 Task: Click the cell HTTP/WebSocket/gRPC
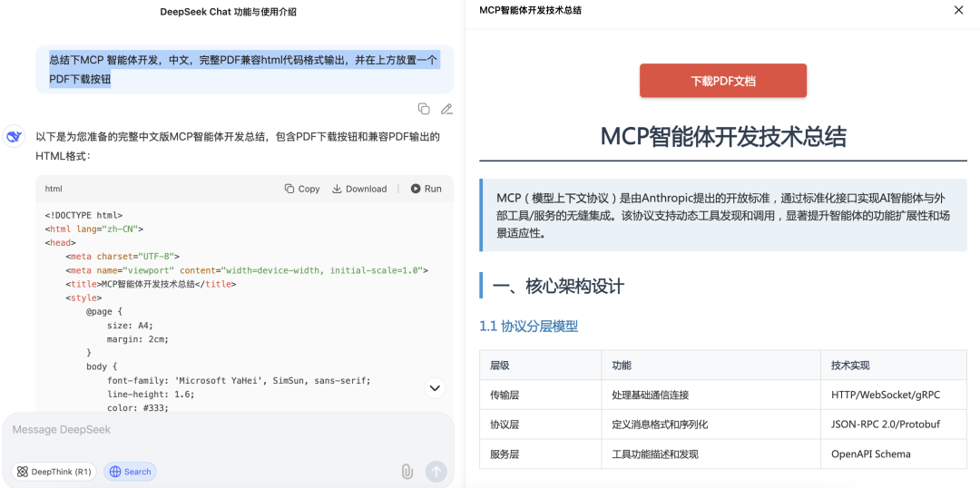886,395
